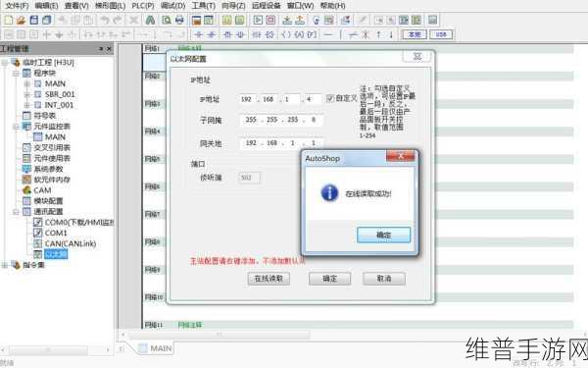Click the project panel horizontal scrollbar

[48, 350]
